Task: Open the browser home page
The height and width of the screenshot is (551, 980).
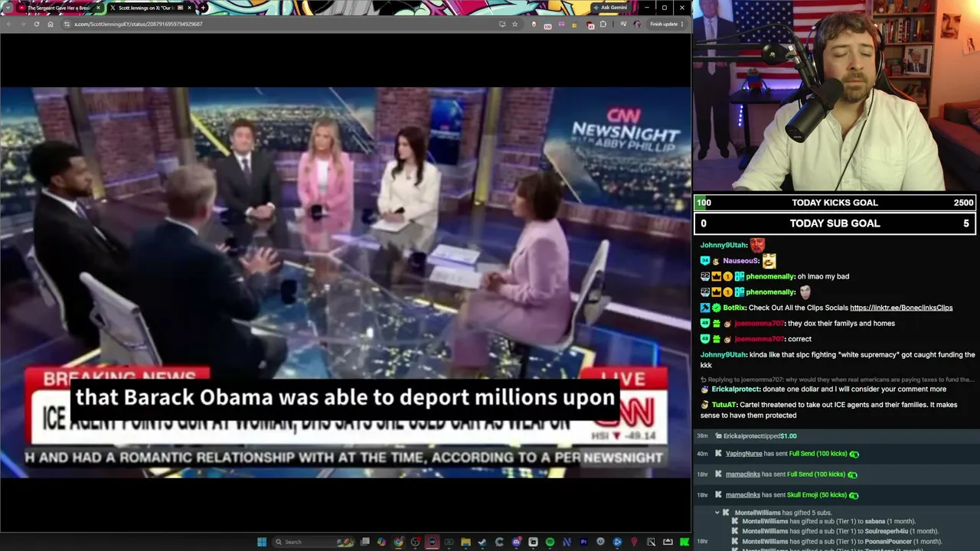Action: pyautogui.click(x=51, y=24)
